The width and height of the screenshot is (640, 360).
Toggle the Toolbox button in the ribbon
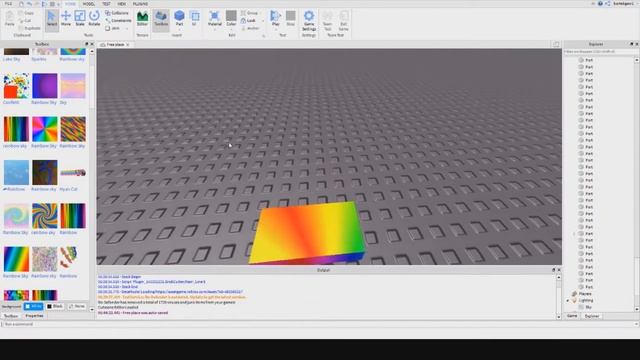pyautogui.click(x=161, y=19)
